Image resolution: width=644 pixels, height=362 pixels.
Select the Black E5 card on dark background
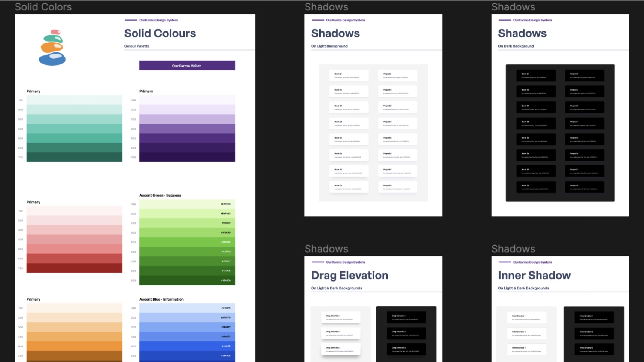(536, 139)
